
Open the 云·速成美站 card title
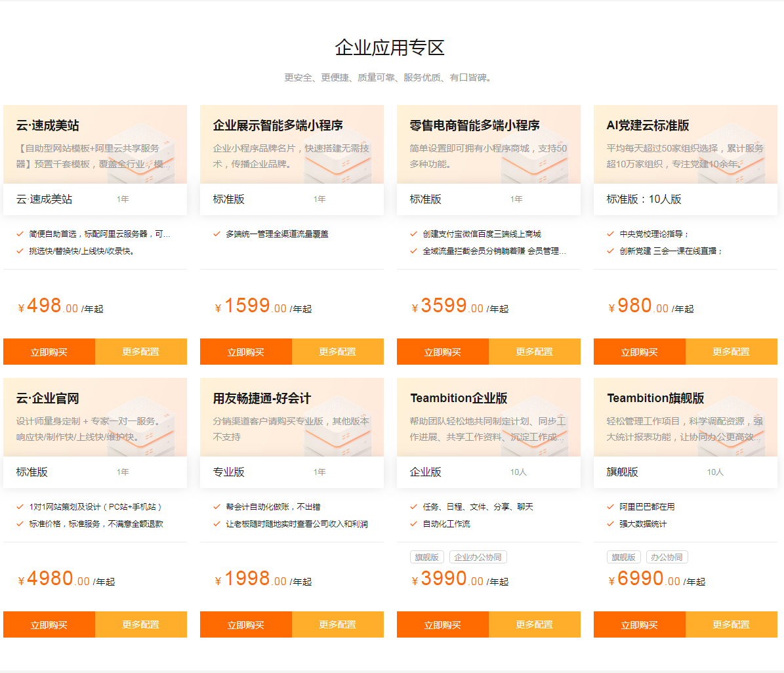(x=47, y=125)
